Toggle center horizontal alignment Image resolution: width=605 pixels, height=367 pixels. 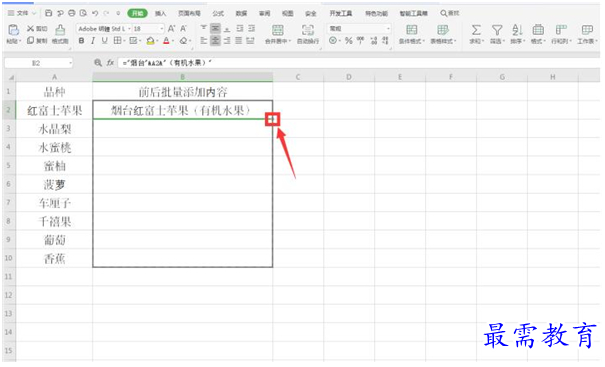(215, 41)
